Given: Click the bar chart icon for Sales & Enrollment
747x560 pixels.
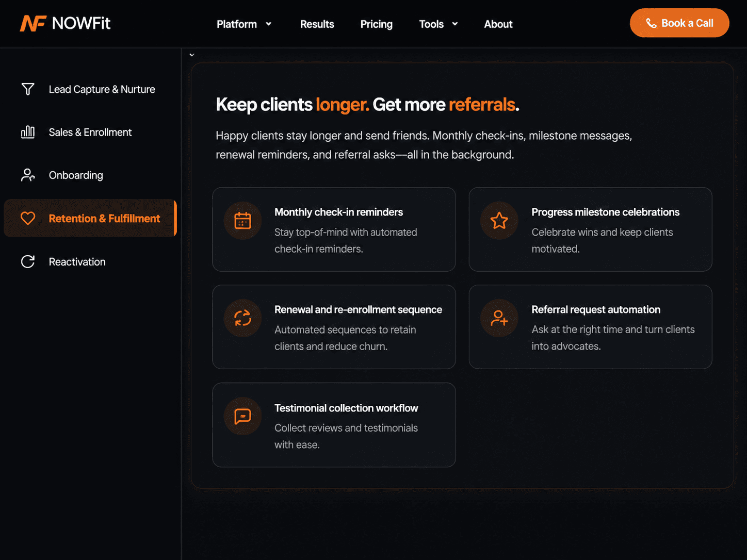Looking at the screenshot, I should coord(28,133).
